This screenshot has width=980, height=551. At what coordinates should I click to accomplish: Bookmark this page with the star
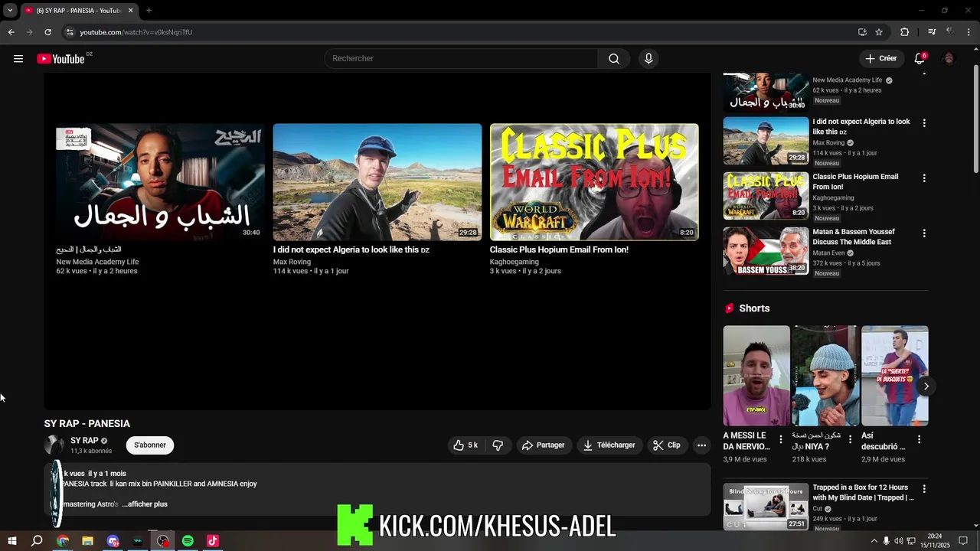(879, 32)
